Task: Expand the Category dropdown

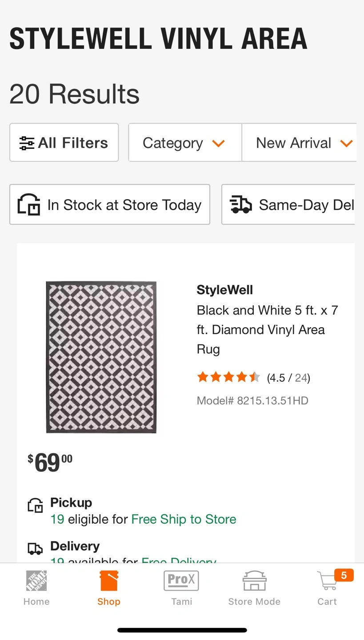Action: [x=184, y=143]
